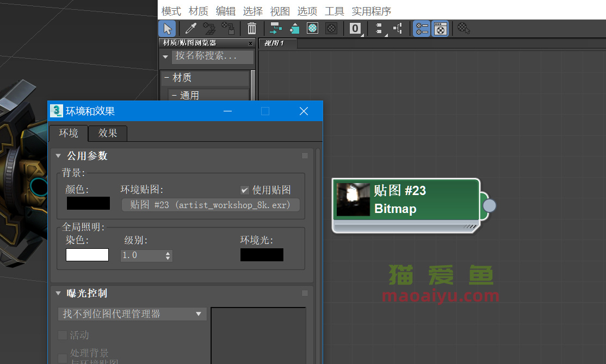Screen dimensions: 606x364
Task: Click the material ID channel 0 button
Action: [x=355, y=29]
